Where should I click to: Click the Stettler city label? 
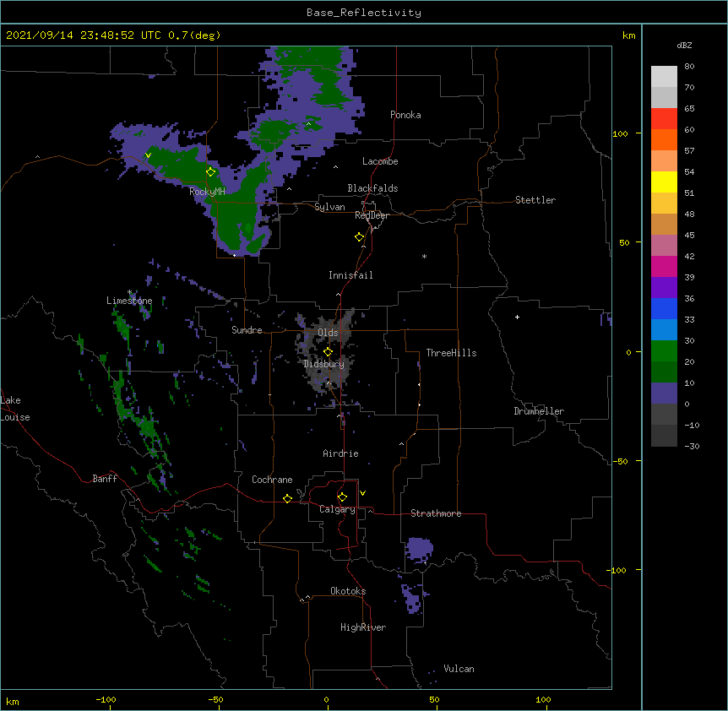[535, 200]
